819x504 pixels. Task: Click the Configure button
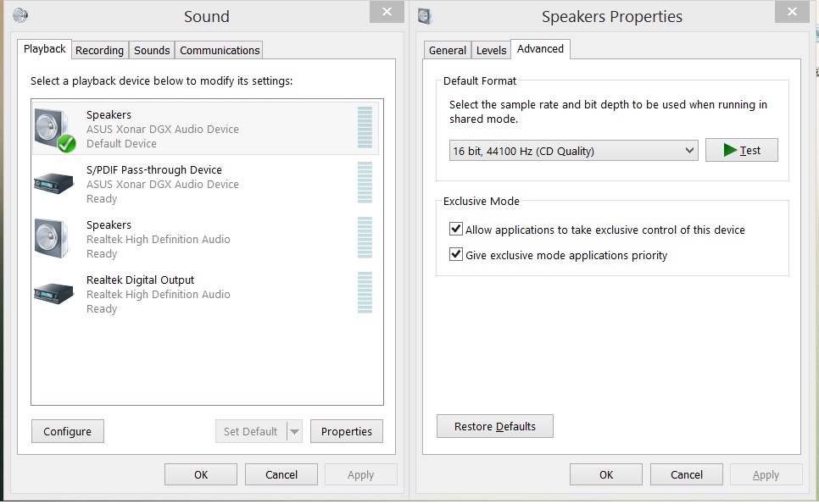tap(67, 431)
